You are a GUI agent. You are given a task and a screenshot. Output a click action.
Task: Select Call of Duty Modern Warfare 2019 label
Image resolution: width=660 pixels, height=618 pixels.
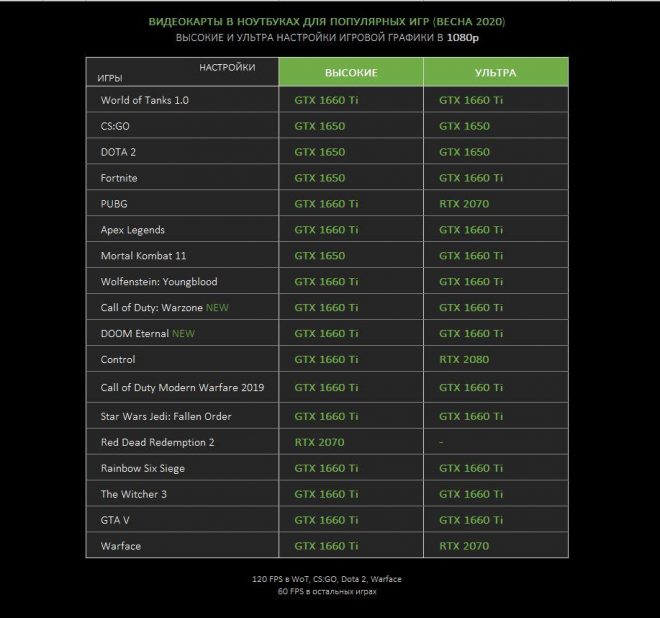182,387
